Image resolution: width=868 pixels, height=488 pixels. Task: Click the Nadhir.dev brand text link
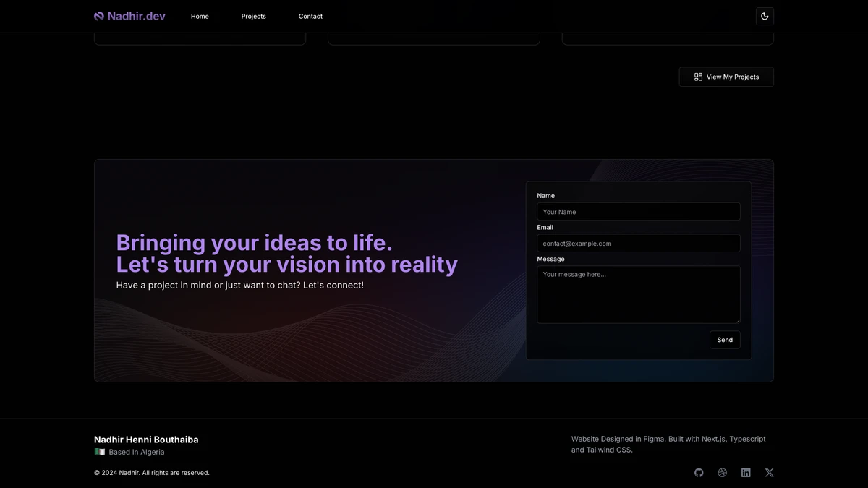[x=136, y=16]
